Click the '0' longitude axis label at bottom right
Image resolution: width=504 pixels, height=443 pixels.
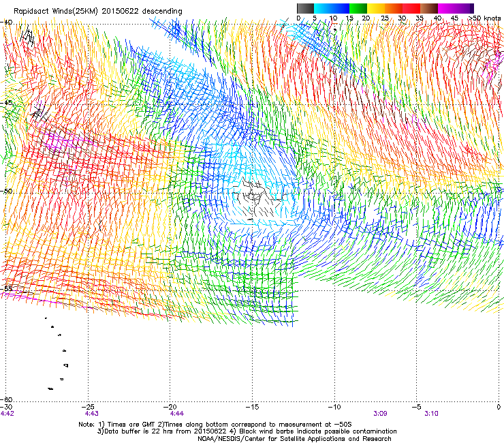tap(499, 407)
